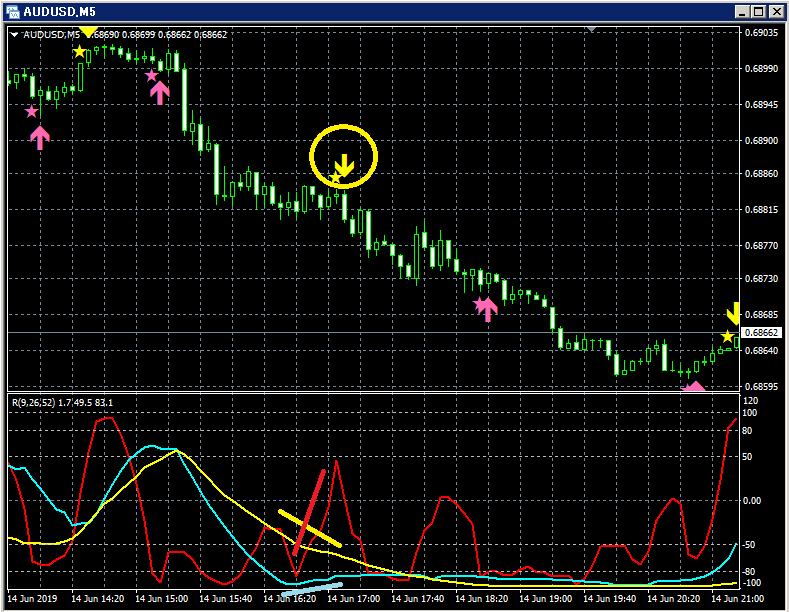The height and width of the screenshot is (612, 789).
Task: Click the yellow down arrow inside yellow circle
Action: point(345,166)
